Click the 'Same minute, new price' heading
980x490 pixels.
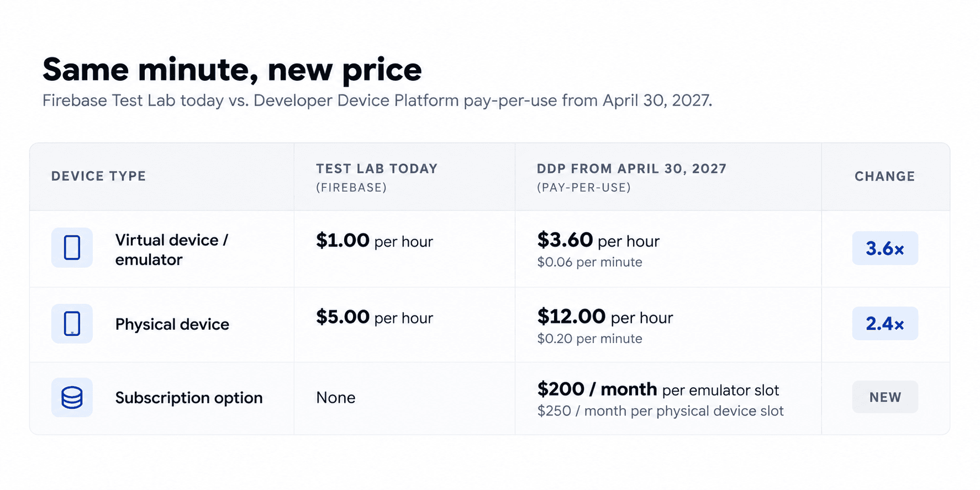click(x=232, y=70)
